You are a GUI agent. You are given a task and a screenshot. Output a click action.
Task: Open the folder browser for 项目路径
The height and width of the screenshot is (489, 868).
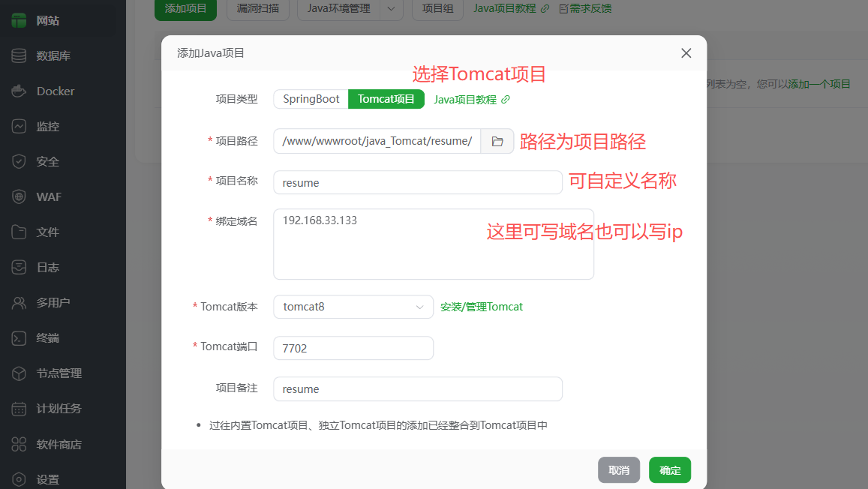pos(498,140)
